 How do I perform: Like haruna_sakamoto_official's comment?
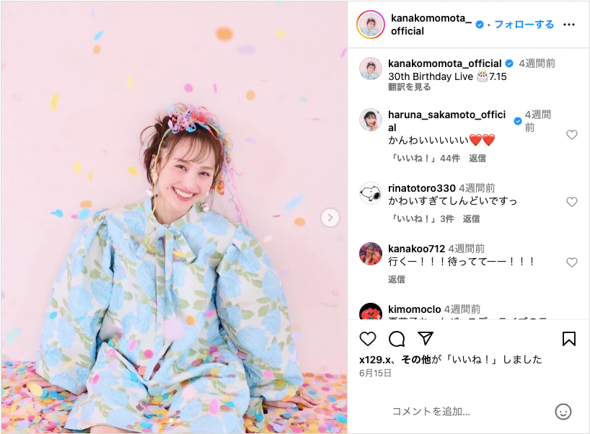click(572, 134)
